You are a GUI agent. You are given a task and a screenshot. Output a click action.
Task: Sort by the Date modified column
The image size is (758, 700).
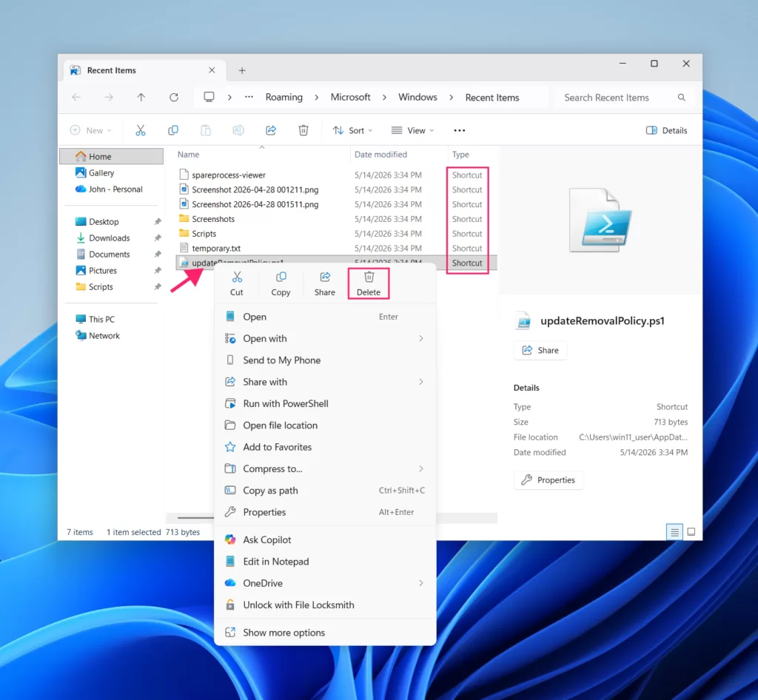381,155
